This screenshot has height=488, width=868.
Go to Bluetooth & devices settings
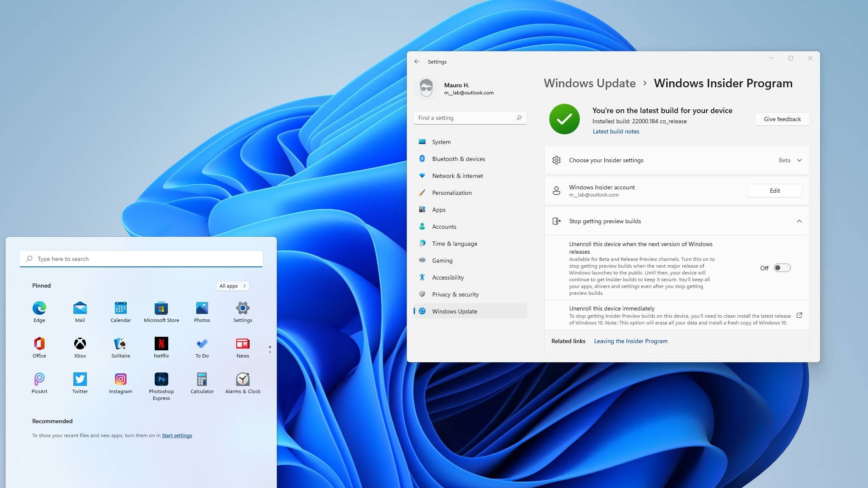pyautogui.click(x=458, y=159)
